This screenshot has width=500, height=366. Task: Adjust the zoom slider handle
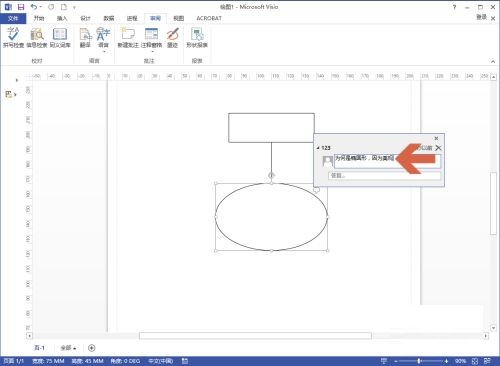point(419,361)
